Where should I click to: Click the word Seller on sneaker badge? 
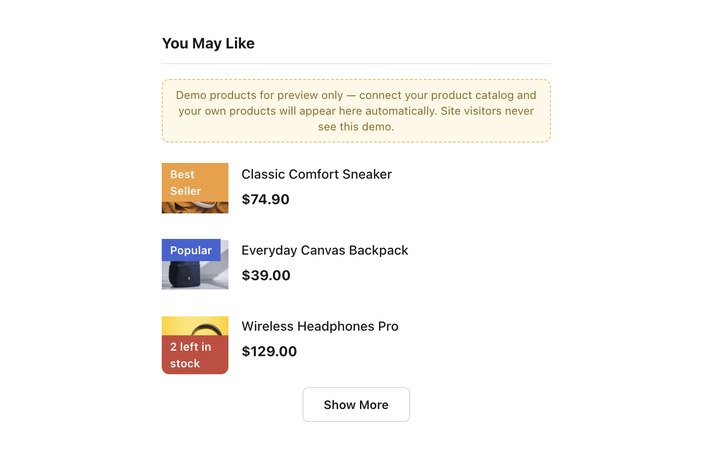point(186,191)
